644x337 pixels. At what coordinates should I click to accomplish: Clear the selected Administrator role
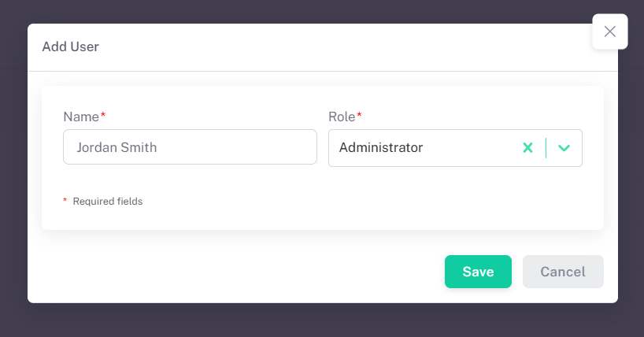[x=528, y=148]
